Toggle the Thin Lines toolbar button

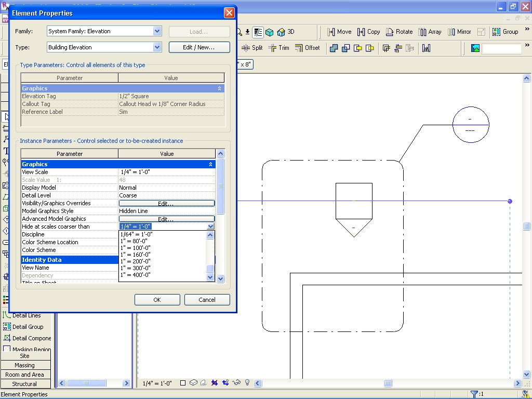point(258,32)
